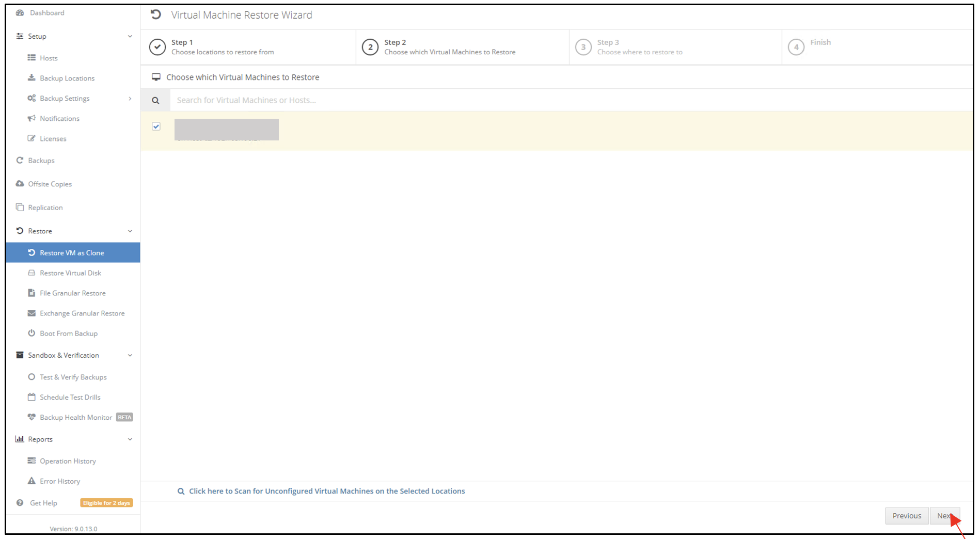Go to Step 1 Choose locations tab
This screenshot has width=980, height=539.
[x=248, y=47]
